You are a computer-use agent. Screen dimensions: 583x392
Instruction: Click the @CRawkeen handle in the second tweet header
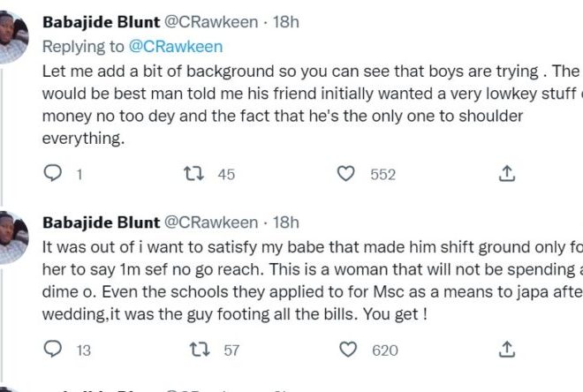211,222
